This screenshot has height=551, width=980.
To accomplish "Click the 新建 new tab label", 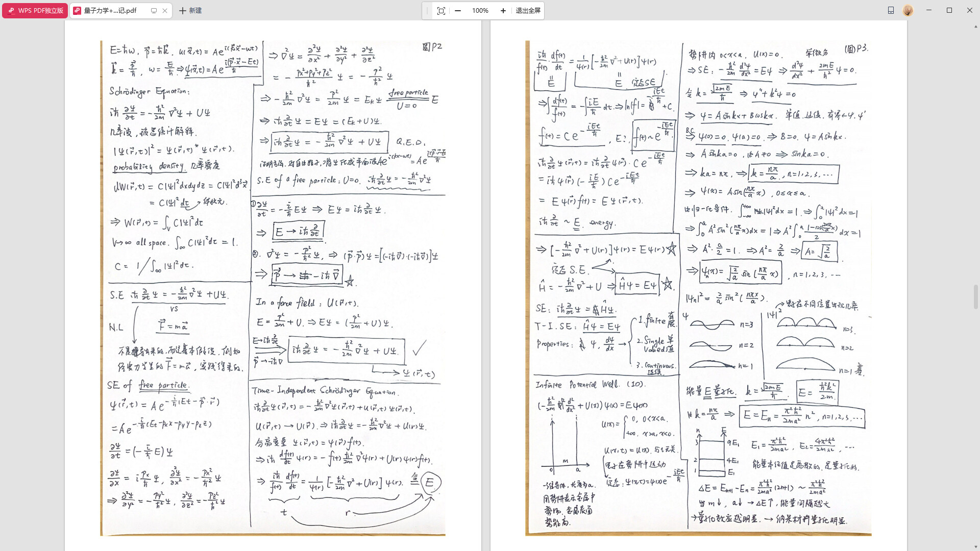I will (x=195, y=11).
